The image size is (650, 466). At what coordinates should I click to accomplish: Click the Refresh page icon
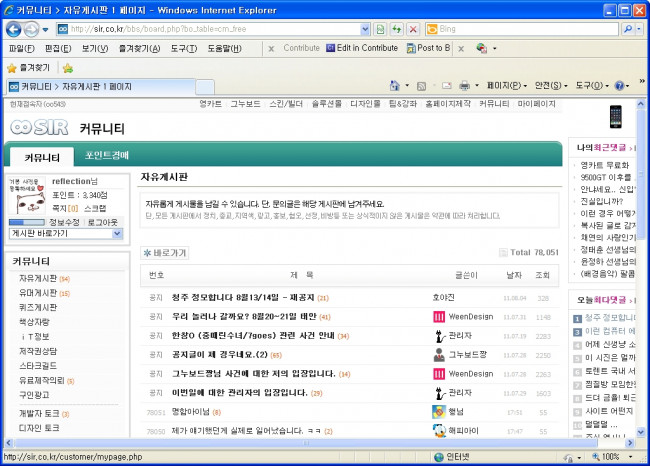pyautogui.click(x=397, y=28)
